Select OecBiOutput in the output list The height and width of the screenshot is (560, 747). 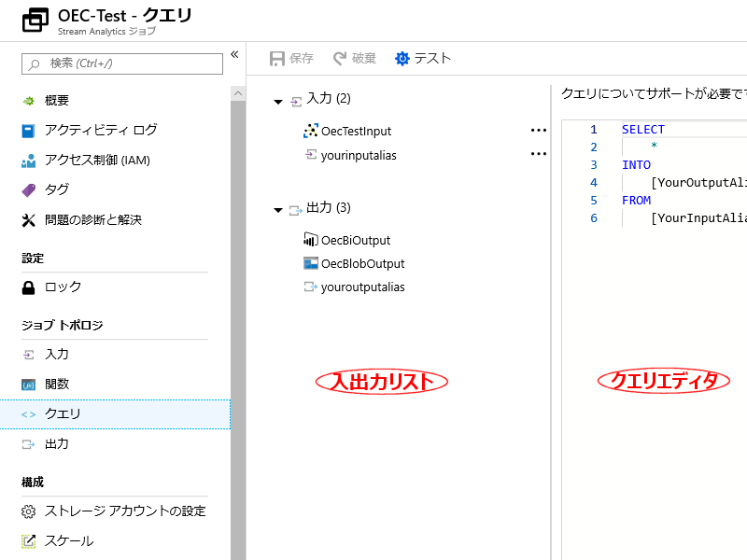356,240
